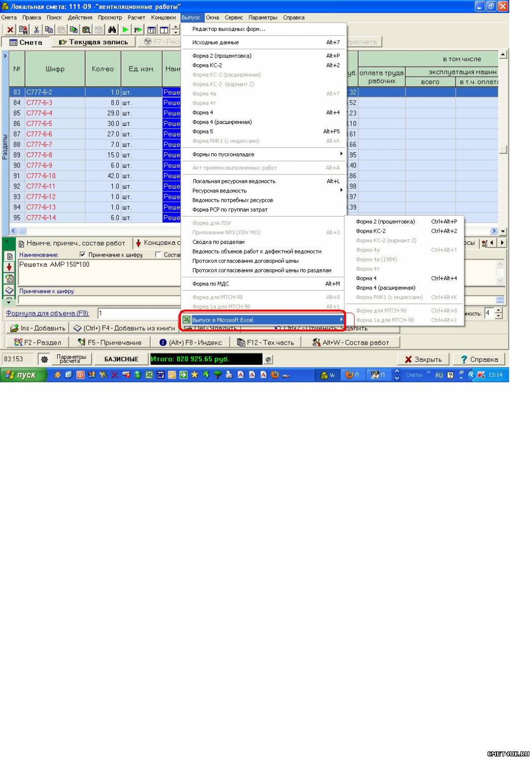
Task: Click the document icon in left panel strip
Action: pos(9,257)
